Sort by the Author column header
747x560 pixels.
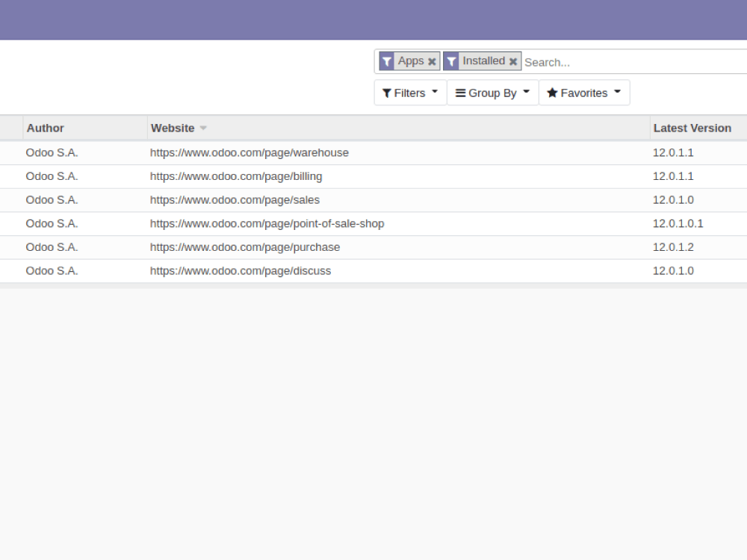[x=85, y=128]
